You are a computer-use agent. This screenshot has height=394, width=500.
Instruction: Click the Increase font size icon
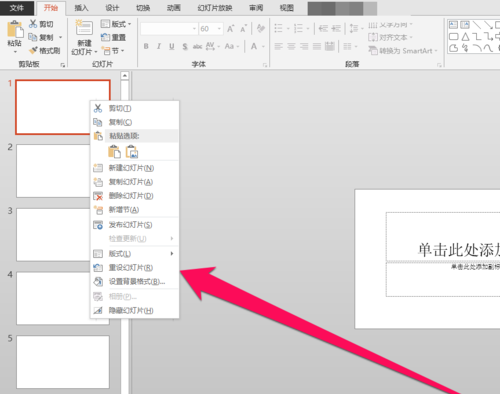pyautogui.click(x=230, y=29)
